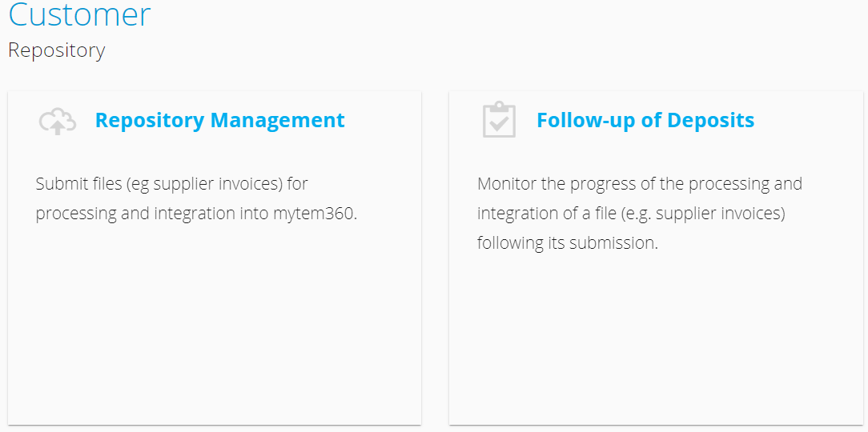
Task: Click the "processing and integration into" text line
Action: [x=152, y=214]
